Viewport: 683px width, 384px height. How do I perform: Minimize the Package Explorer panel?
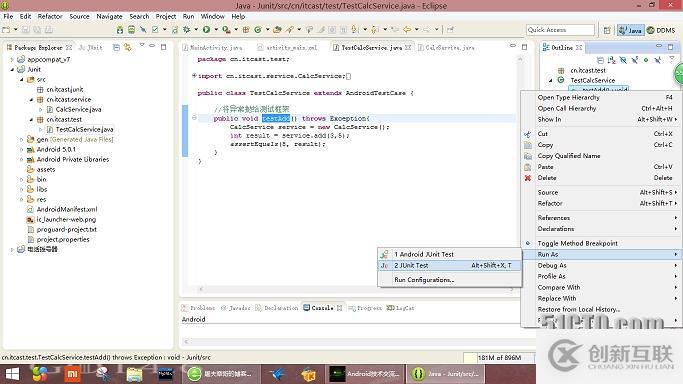tap(152, 46)
